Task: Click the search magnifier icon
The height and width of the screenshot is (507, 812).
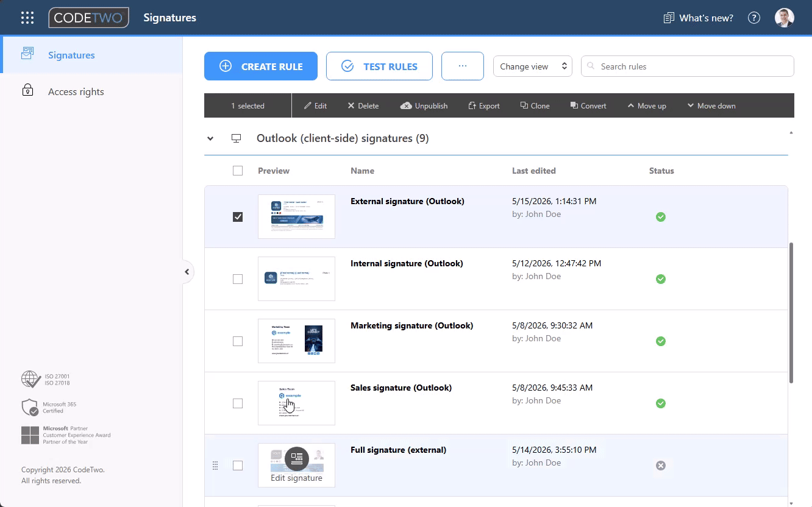Action: [x=591, y=66]
